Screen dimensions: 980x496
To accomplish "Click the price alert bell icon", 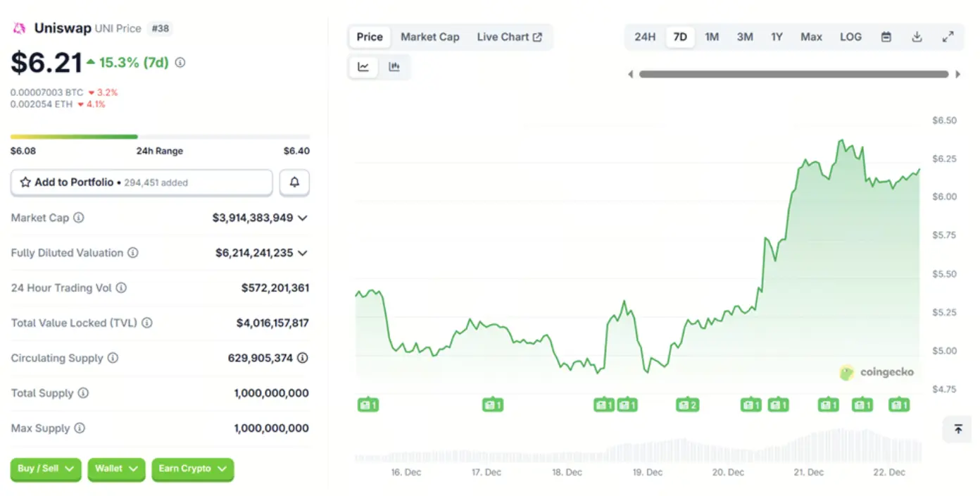I will pyautogui.click(x=294, y=182).
